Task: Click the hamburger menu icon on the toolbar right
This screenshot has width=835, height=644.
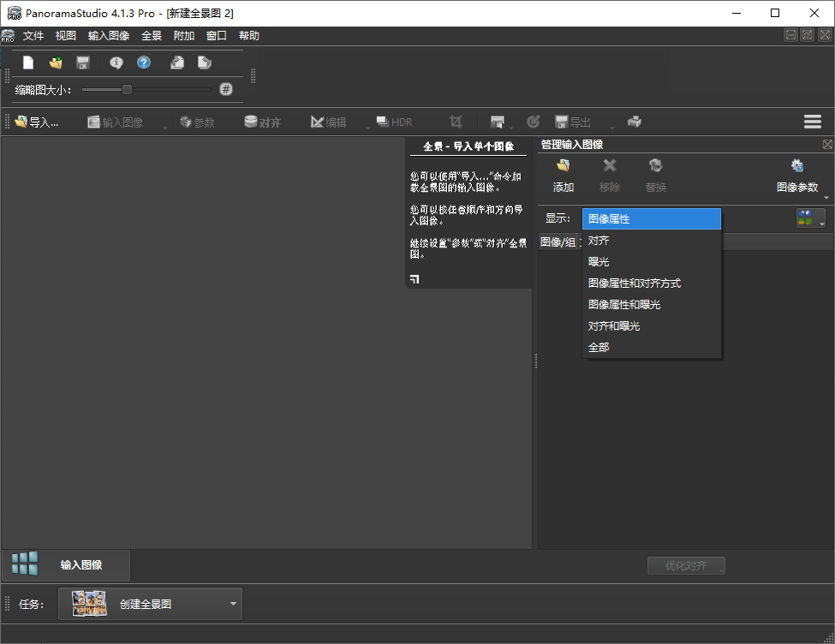Action: [x=812, y=121]
